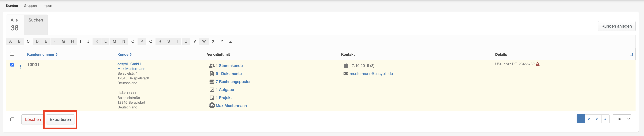The image size is (644, 136).
Task: Filter customers by letter M
Action: (114, 41)
